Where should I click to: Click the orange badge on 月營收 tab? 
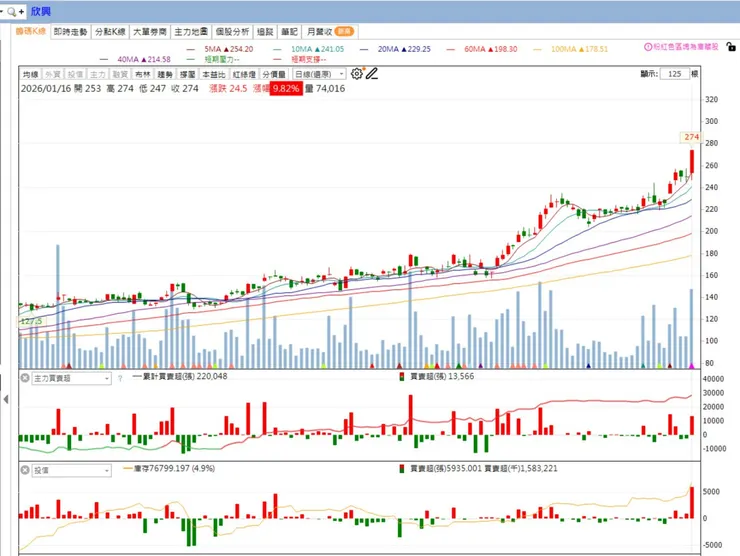(344, 31)
